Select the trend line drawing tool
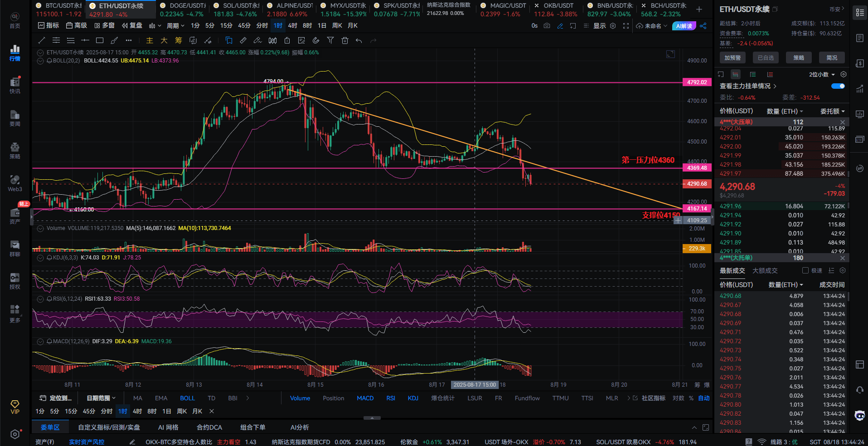 42,40
